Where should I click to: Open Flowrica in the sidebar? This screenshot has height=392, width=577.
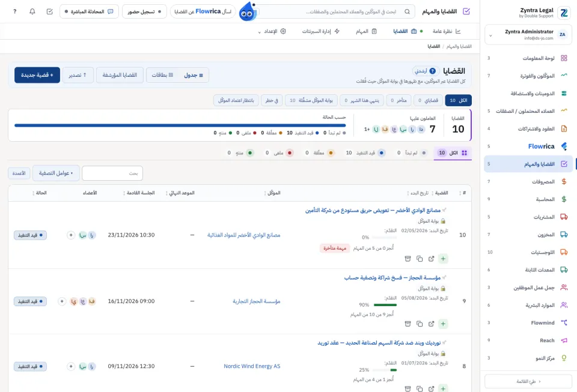pyautogui.click(x=528, y=146)
